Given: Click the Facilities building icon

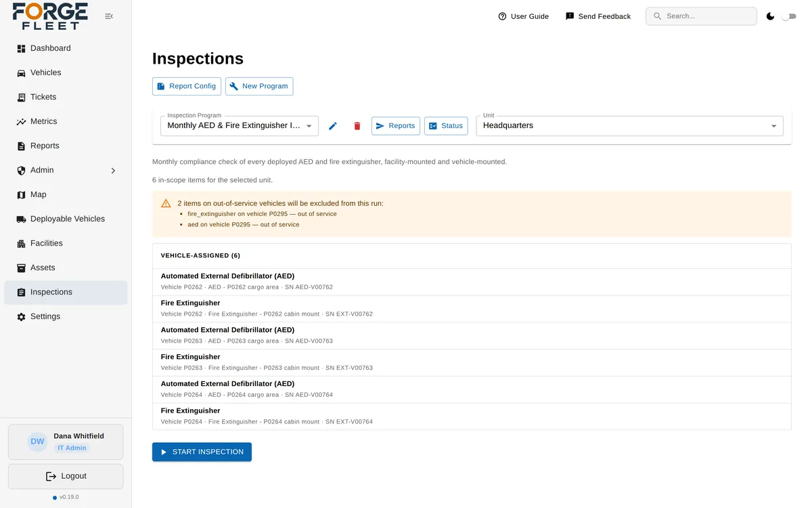Looking at the screenshot, I should pos(21,244).
